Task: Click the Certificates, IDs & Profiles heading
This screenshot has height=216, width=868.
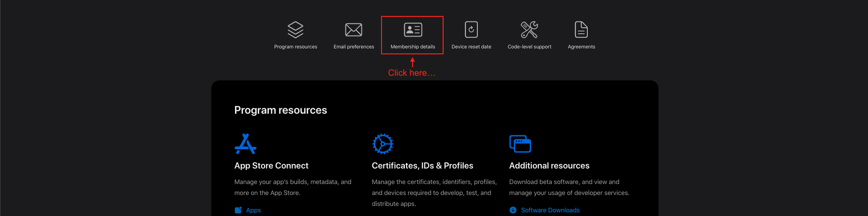Action: pos(422,166)
